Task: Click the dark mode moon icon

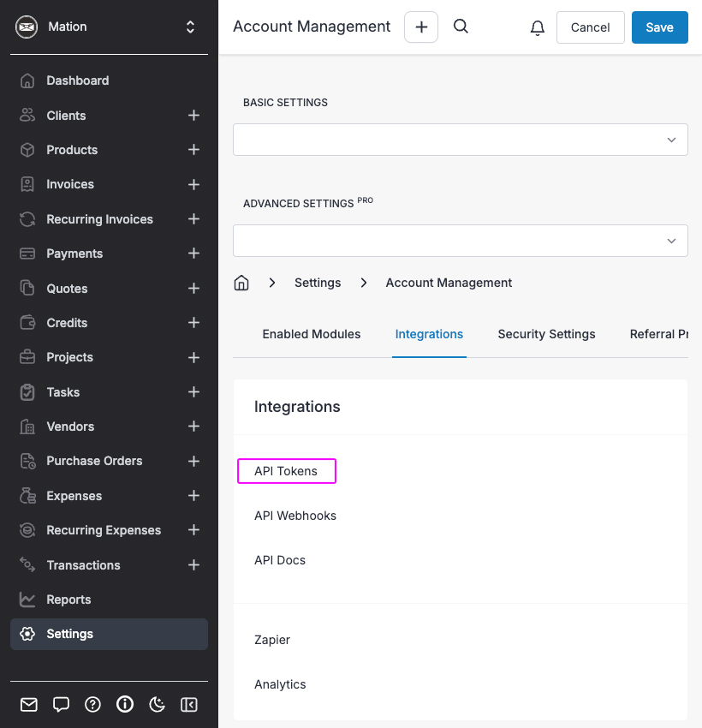Action: (x=157, y=704)
